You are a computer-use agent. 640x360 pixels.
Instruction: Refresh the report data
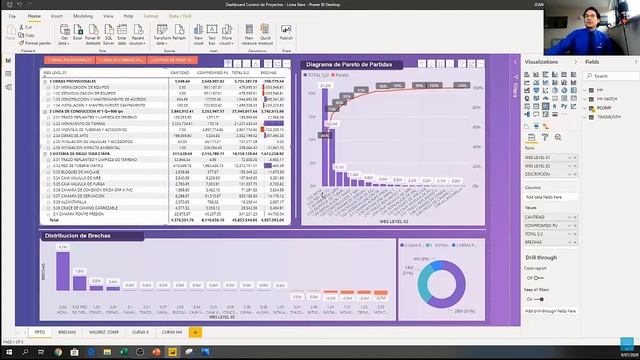point(179,33)
